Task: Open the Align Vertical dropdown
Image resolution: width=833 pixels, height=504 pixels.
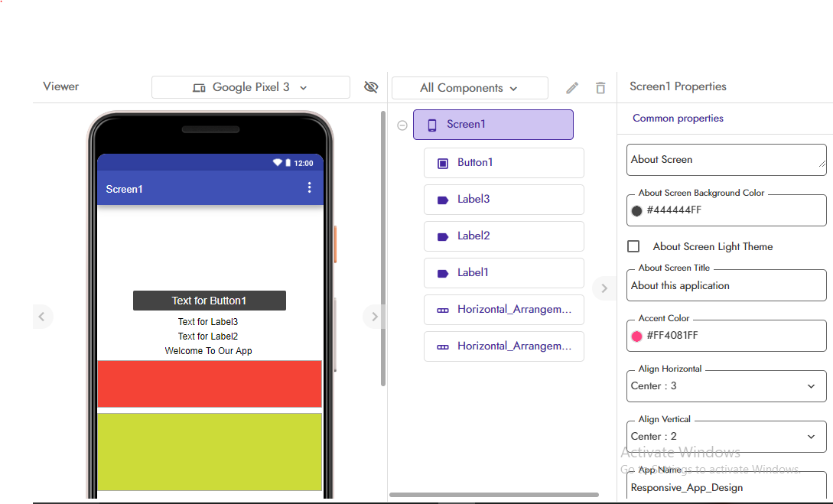Action: point(726,437)
